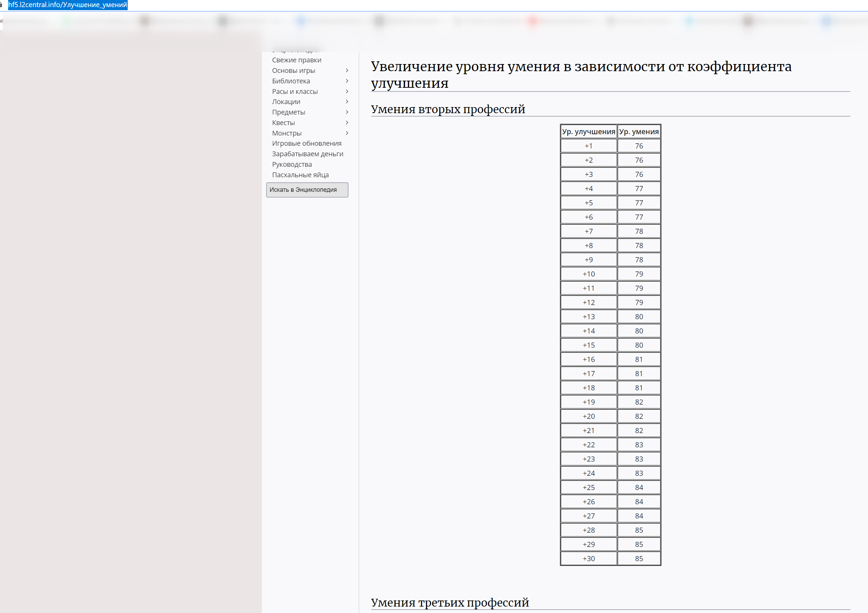Open the Руководства link
Image resolution: width=868 pixels, height=613 pixels.
tap(292, 164)
